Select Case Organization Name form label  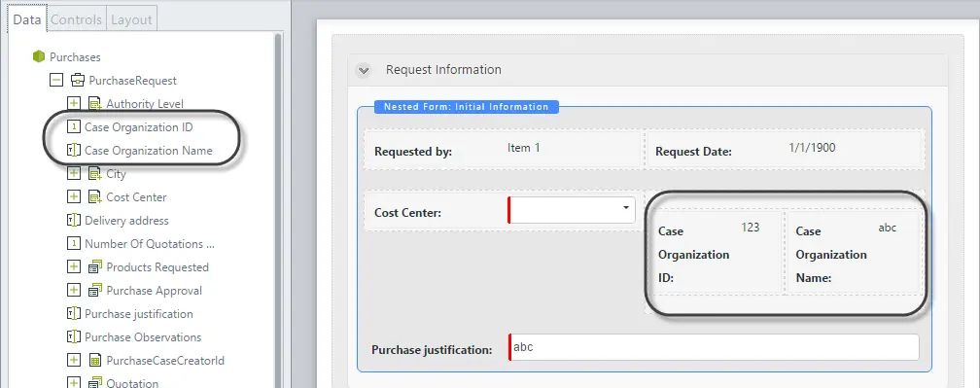click(x=831, y=255)
